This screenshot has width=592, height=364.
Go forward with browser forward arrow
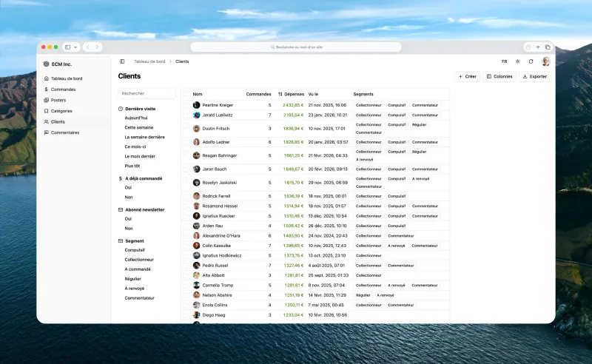(x=98, y=47)
